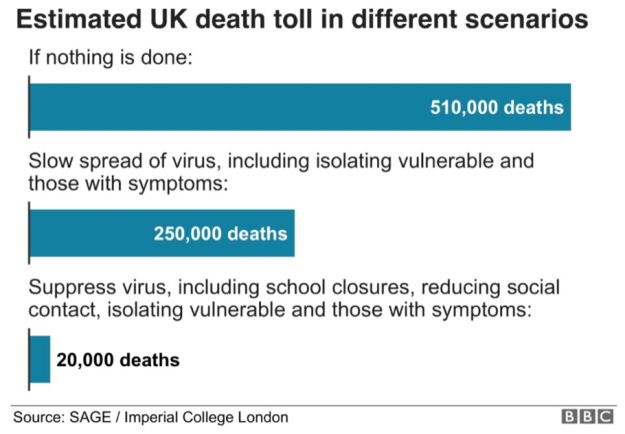The width and height of the screenshot is (625, 434).
Task: Click the middle B block of the BBC logo
Action: (586, 417)
